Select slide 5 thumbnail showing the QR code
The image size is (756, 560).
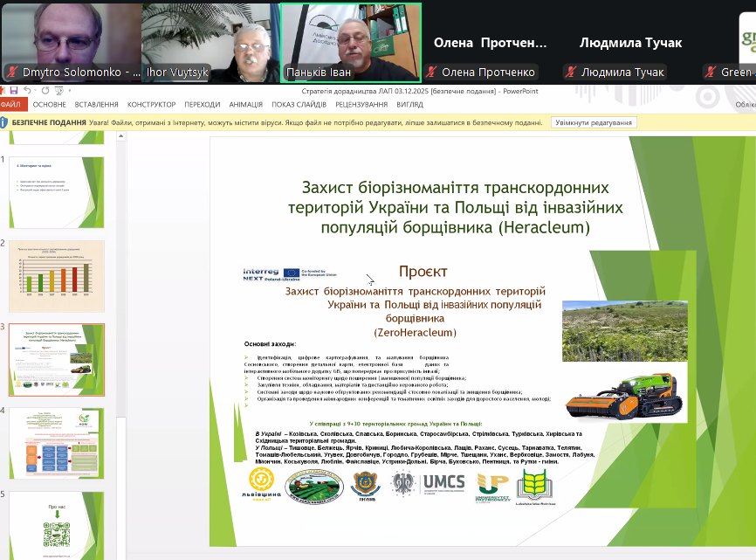click(x=56, y=525)
